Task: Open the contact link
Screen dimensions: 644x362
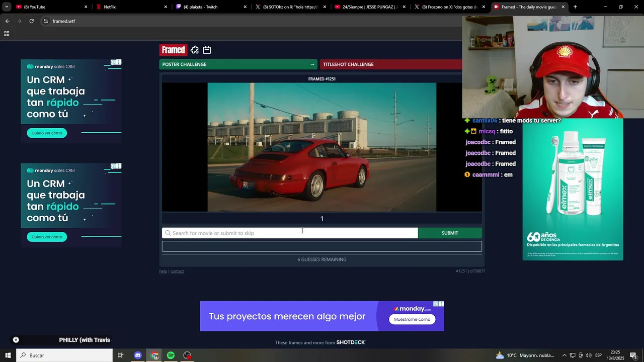Action: (177, 271)
